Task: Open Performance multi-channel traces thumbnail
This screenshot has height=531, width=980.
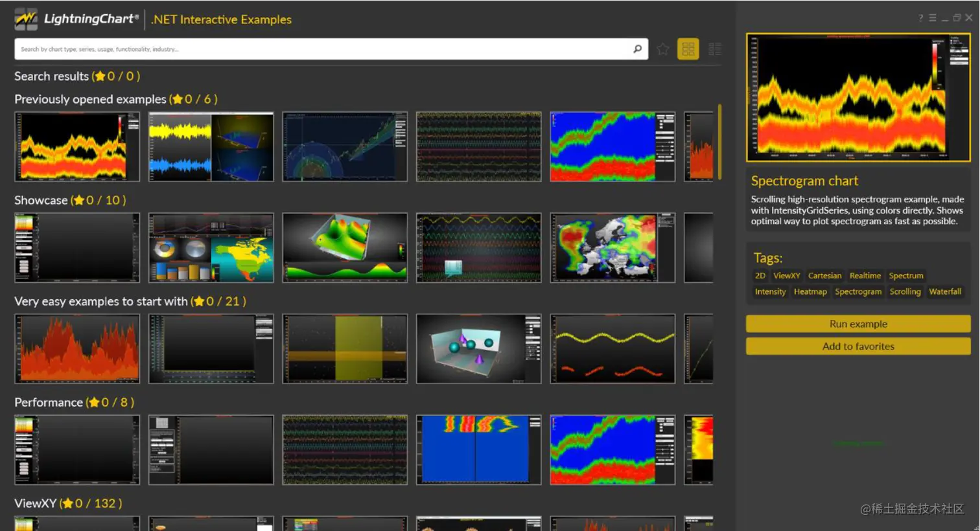Action: click(x=345, y=449)
